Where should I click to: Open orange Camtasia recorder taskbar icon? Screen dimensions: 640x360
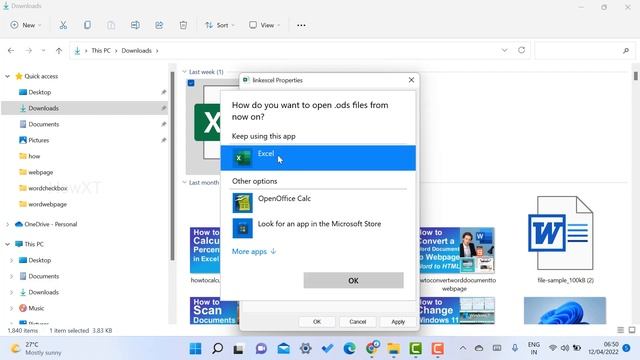(x=438, y=349)
